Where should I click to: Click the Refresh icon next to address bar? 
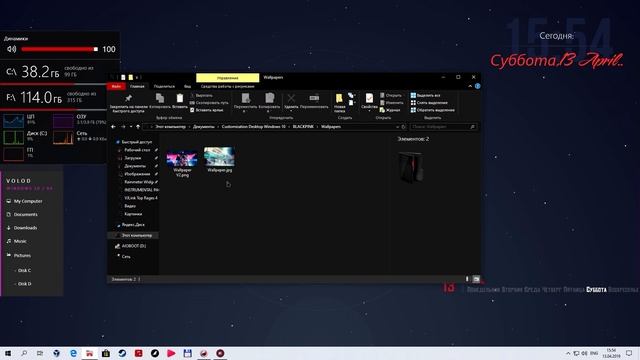point(404,127)
